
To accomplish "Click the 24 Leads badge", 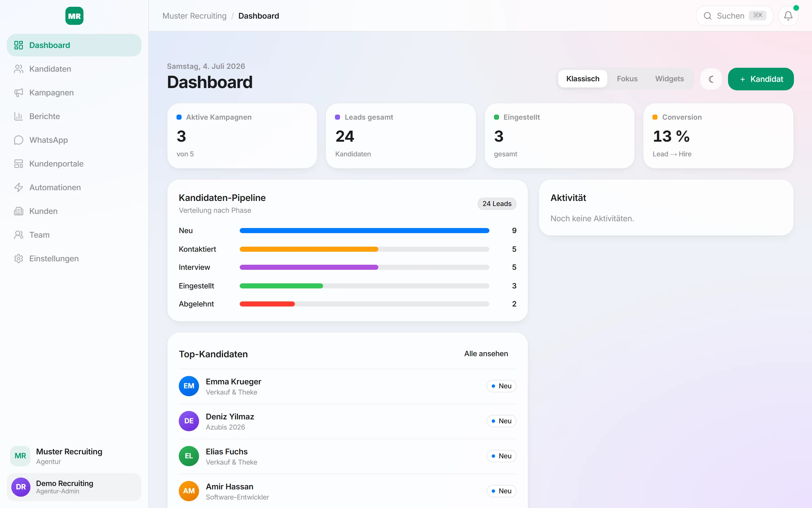I will click(497, 203).
